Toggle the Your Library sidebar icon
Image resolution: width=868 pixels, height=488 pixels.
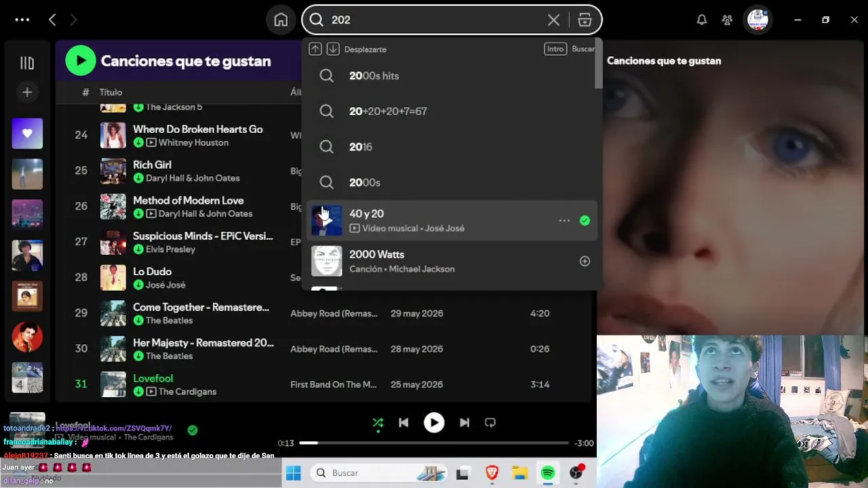pyautogui.click(x=27, y=63)
